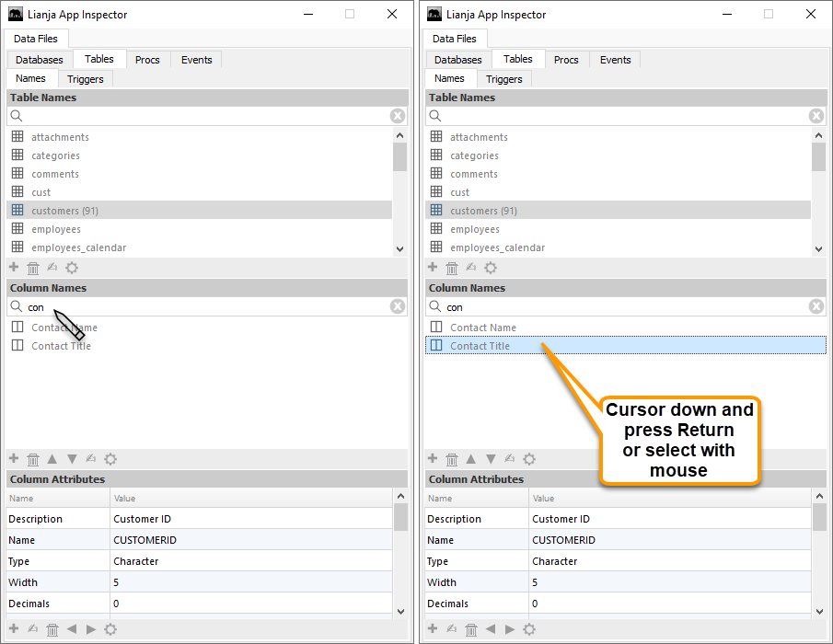The width and height of the screenshot is (833, 644).
Task: Select 'employees' table in left window
Action: tap(56, 229)
